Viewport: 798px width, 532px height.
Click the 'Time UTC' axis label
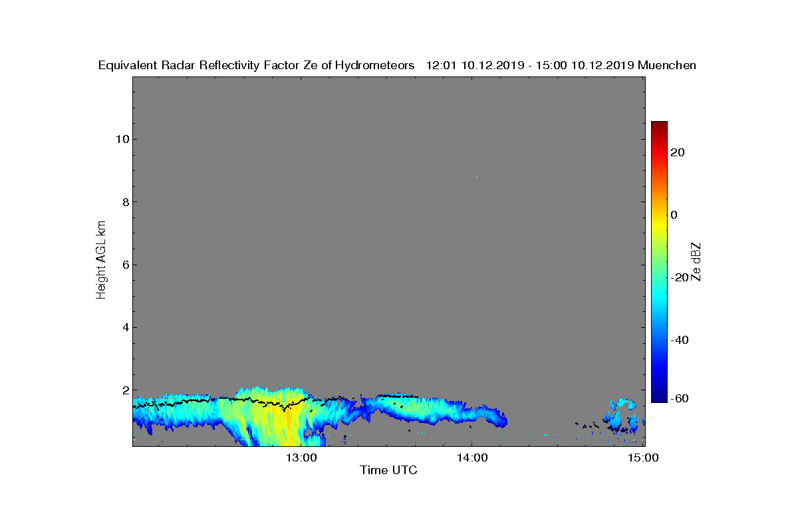point(389,470)
